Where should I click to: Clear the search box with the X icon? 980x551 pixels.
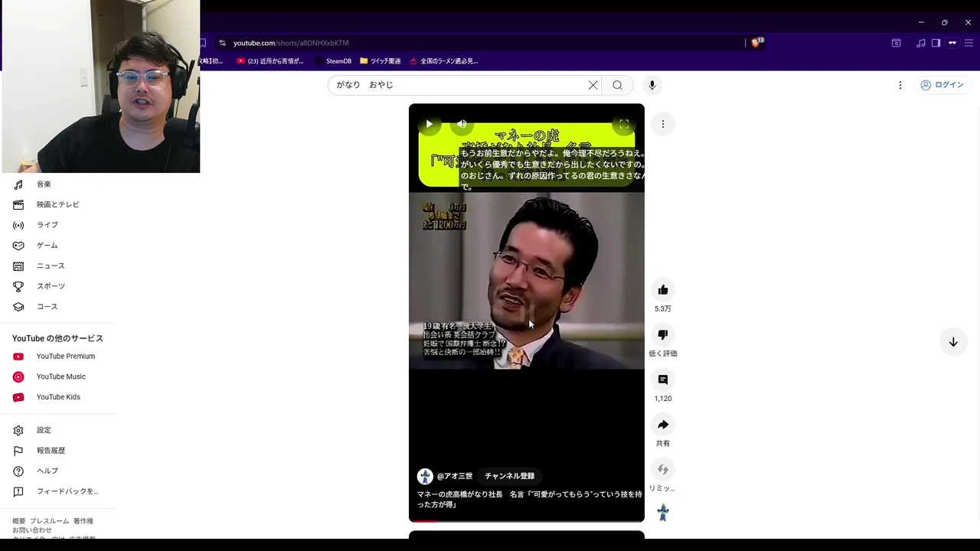[x=593, y=85]
